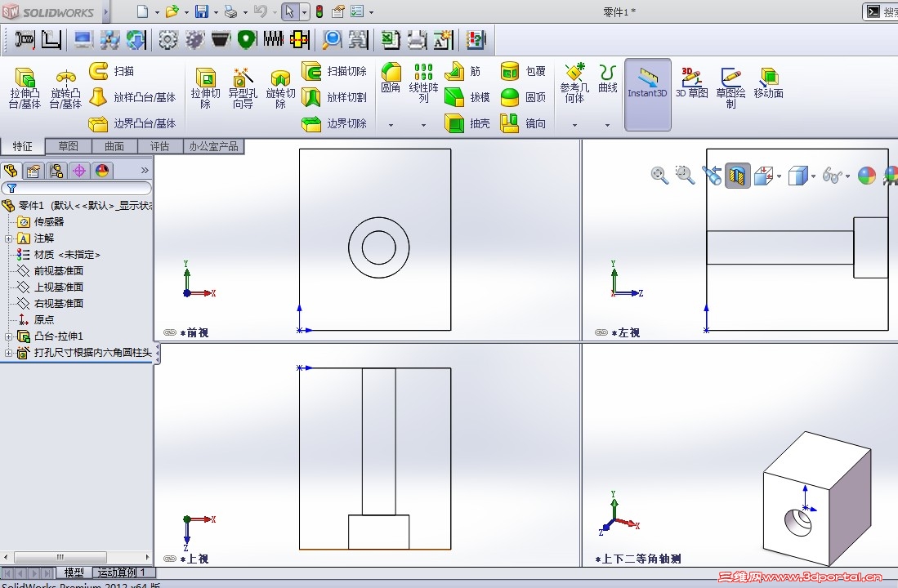This screenshot has height=588, width=898.
Task: Click the 筋 rib tool
Action: click(x=462, y=71)
